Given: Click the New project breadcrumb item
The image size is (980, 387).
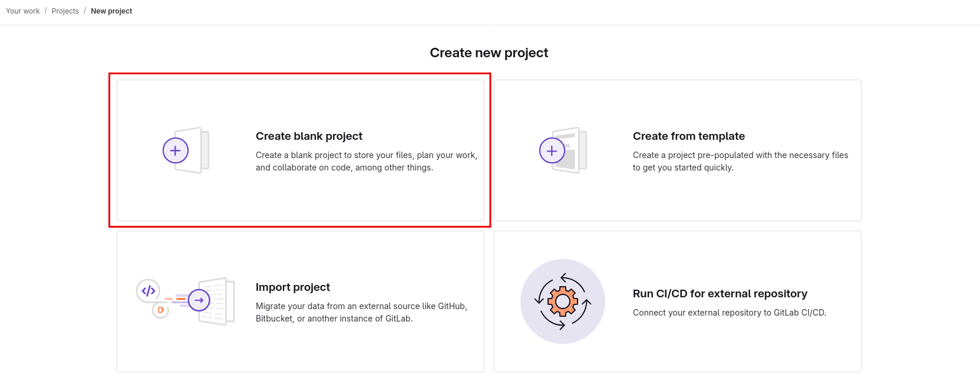Looking at the screenshot, I should [x=111, y=11].
